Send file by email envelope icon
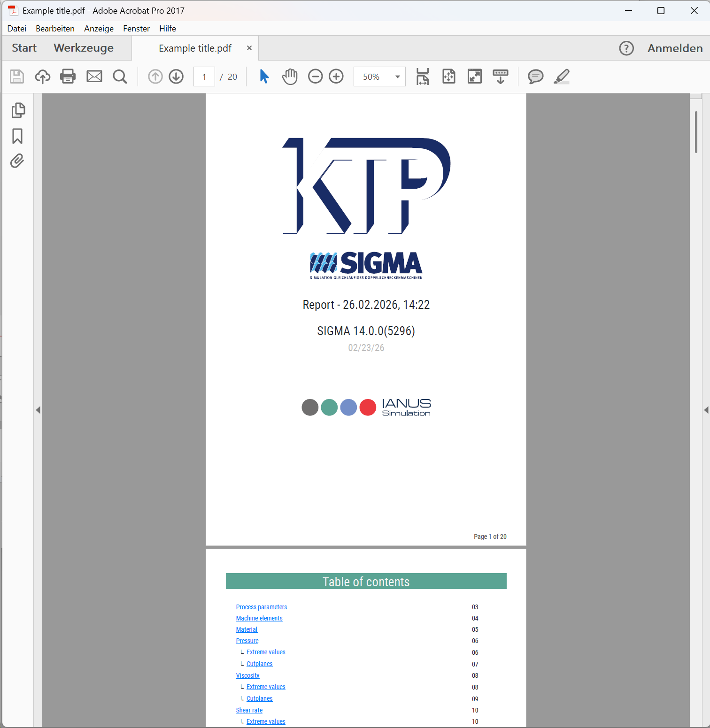Screen dimensions: 710x728 [94, 77]
